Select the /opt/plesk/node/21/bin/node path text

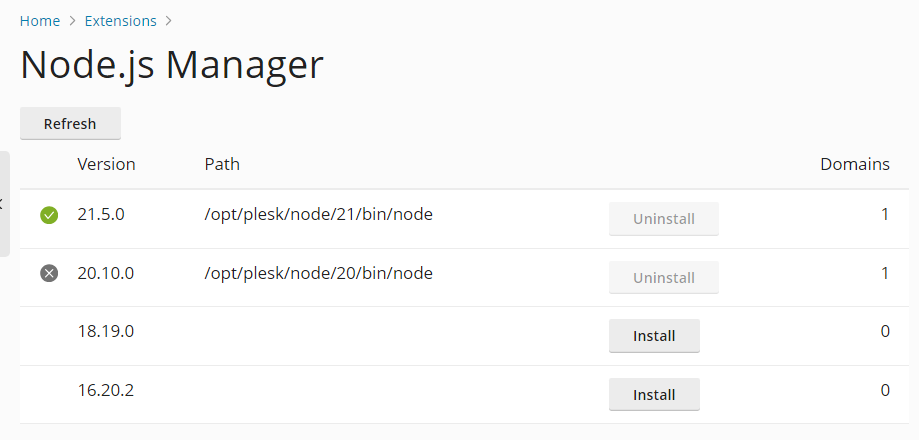tap(318, 214)
